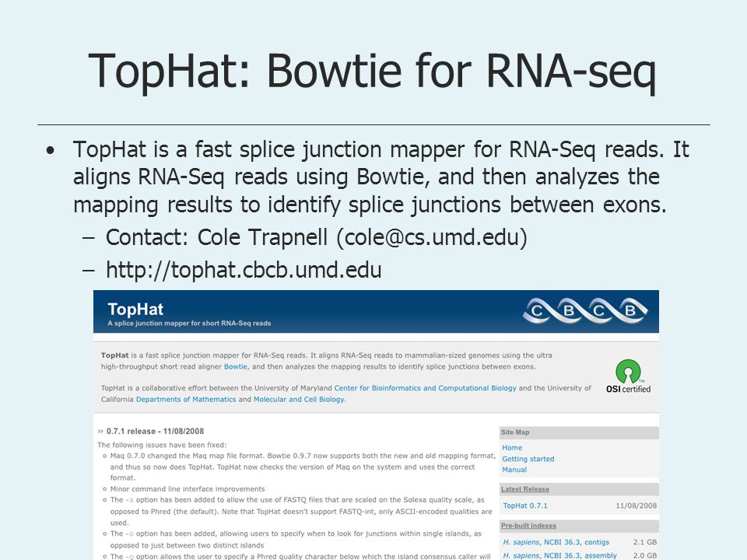Click the http://tophat.cbcb.umd.edu URL text

244,270
